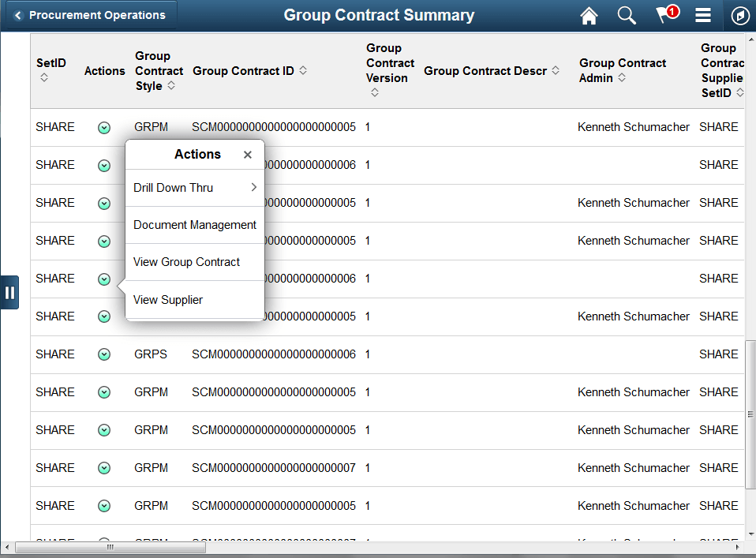Go back using Procurement Operations button

tap(89, 13)
